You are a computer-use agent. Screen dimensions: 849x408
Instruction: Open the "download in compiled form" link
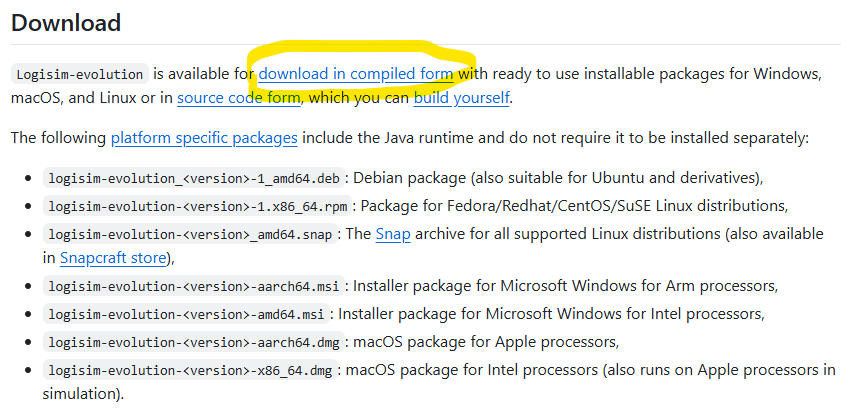click(x=356, y=74)
